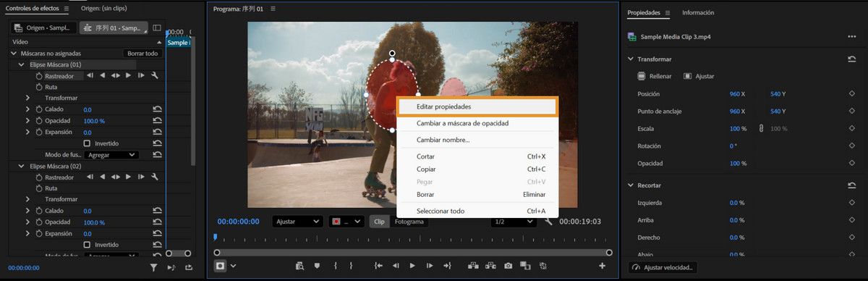Track Elipse Máscara (01) forward one frame
This screenshot has width=868, height=281.
141,75
